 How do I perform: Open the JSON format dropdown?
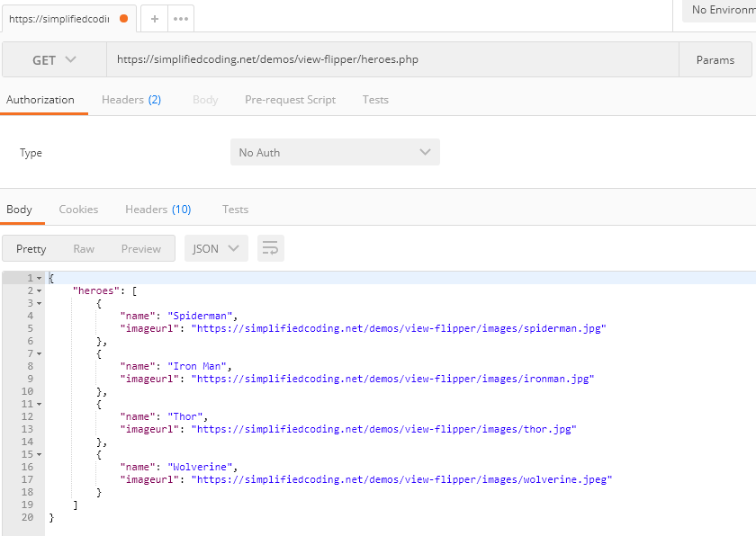[x=216, y=248]
